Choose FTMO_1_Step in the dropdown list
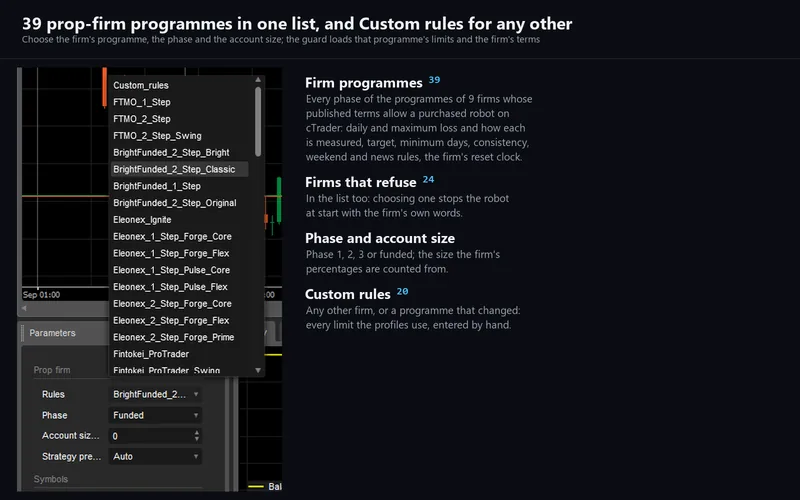The image size is (800, 500). click(142, 102)
